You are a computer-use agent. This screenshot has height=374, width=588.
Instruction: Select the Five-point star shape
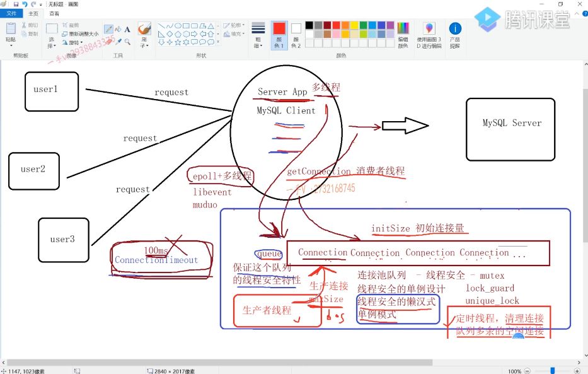[x=178, y=42]
